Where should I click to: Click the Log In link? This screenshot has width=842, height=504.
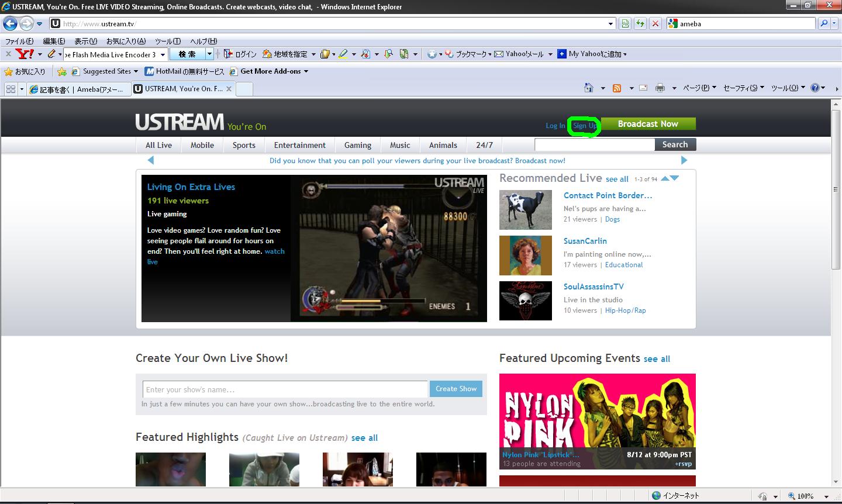555,126
